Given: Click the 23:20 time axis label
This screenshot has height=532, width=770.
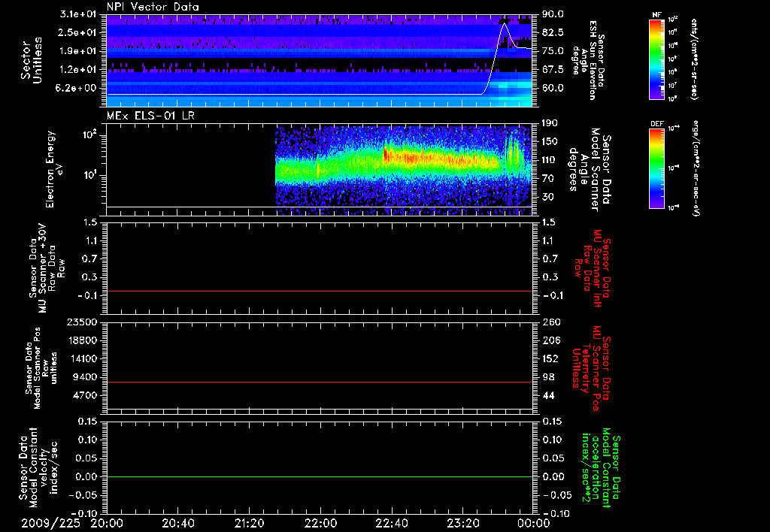Looking at the screenshot, I should coord(462,523).
